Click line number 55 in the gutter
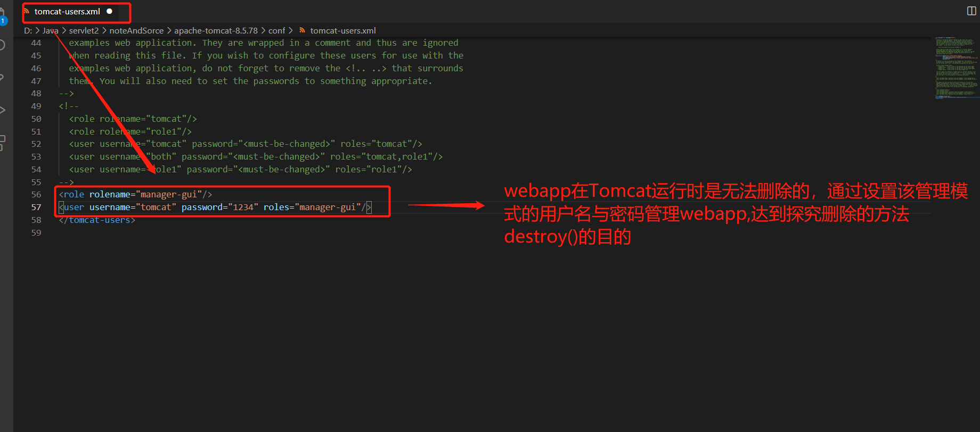This screenshot has width=980, height=432. tap(36, 182)
